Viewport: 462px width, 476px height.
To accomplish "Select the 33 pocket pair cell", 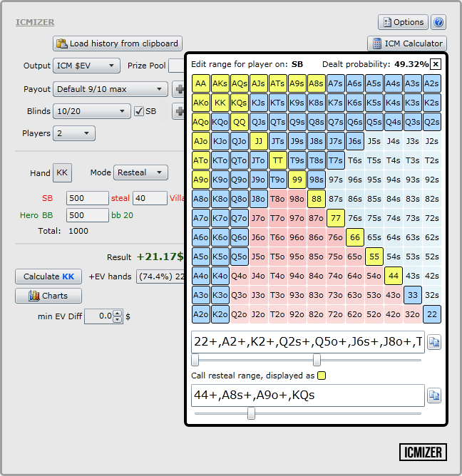I will pos(413,295).
